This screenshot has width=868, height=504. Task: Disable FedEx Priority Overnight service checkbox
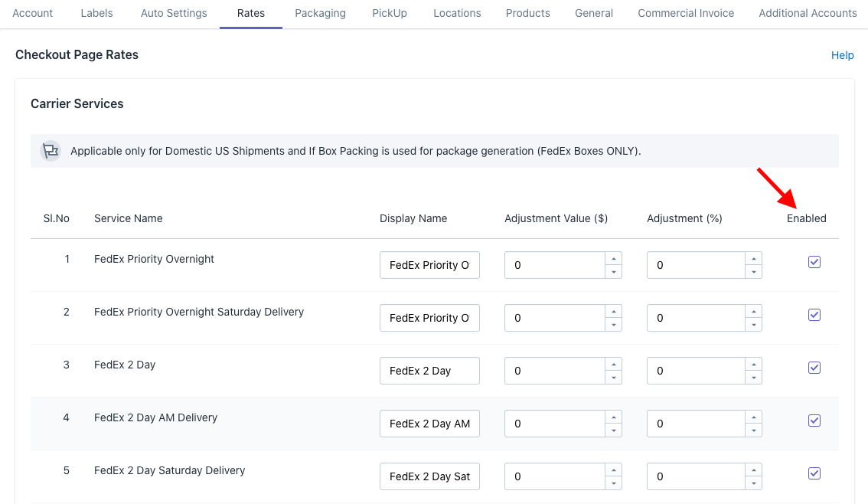814,262
